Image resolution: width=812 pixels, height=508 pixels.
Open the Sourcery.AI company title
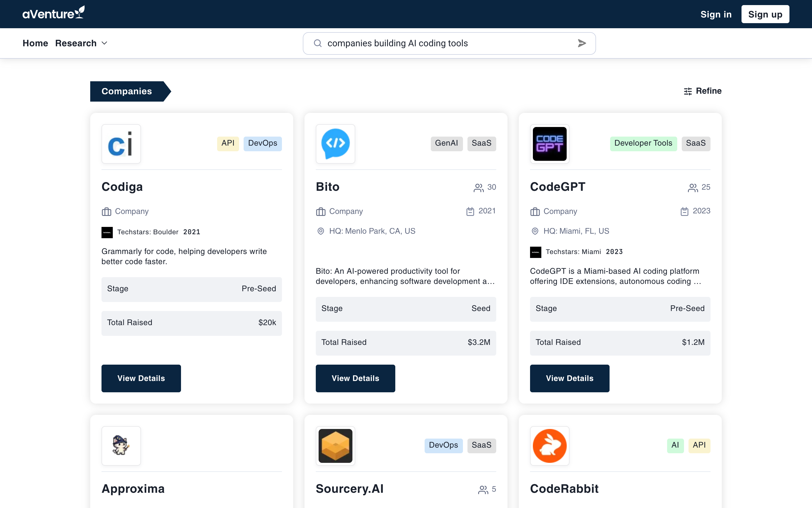coord(350,489)
